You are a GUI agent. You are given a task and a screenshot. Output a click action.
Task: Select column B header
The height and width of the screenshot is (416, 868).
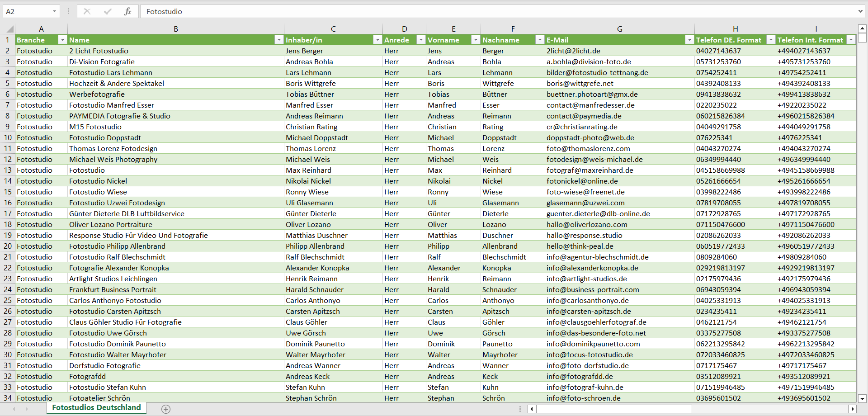click(176, 29)
